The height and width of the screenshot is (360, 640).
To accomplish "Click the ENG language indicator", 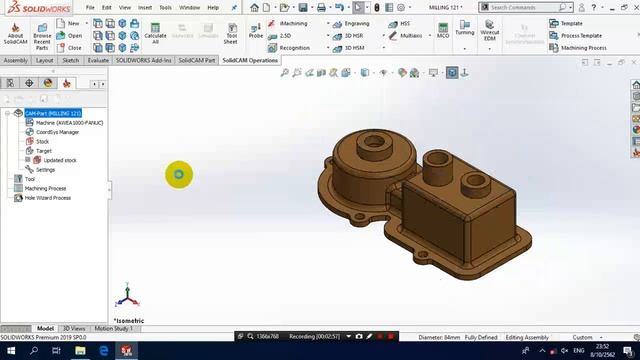I will click(579, 351).
